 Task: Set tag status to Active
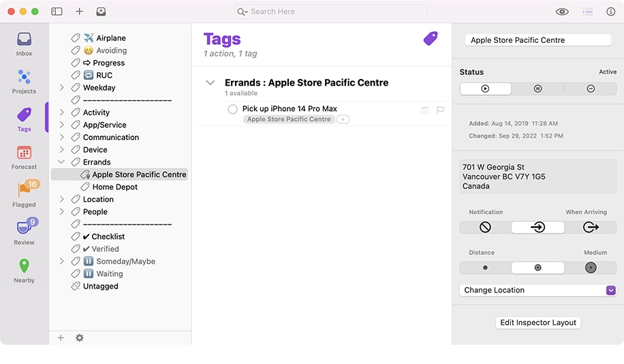coord(485,88)
